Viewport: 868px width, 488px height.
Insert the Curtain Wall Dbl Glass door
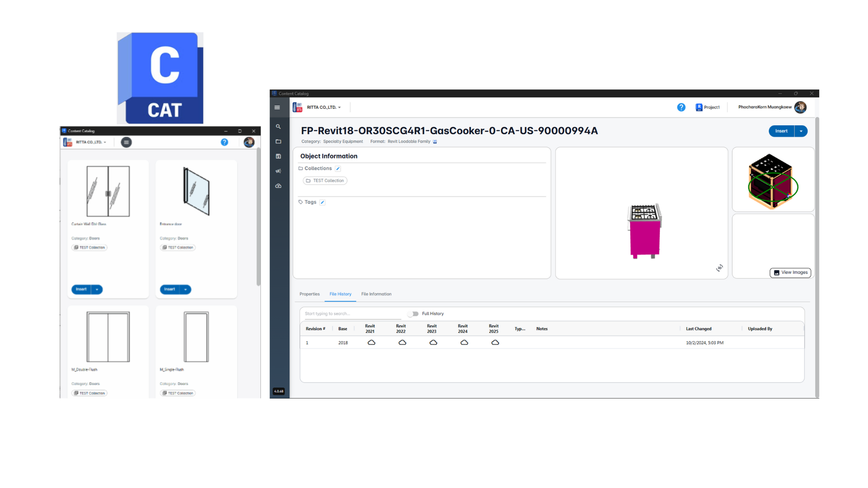point(81,290)
